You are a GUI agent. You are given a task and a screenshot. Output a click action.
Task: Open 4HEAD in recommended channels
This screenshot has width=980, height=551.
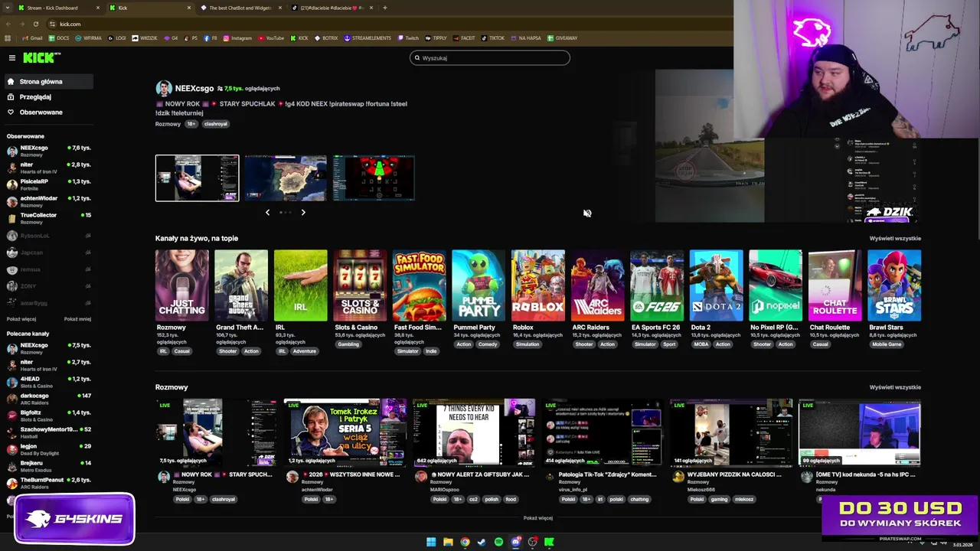(x=48, y=382)
